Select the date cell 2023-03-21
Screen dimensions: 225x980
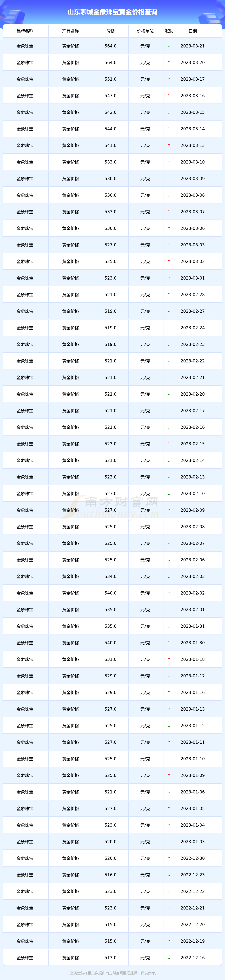click(x=193, y=46)
